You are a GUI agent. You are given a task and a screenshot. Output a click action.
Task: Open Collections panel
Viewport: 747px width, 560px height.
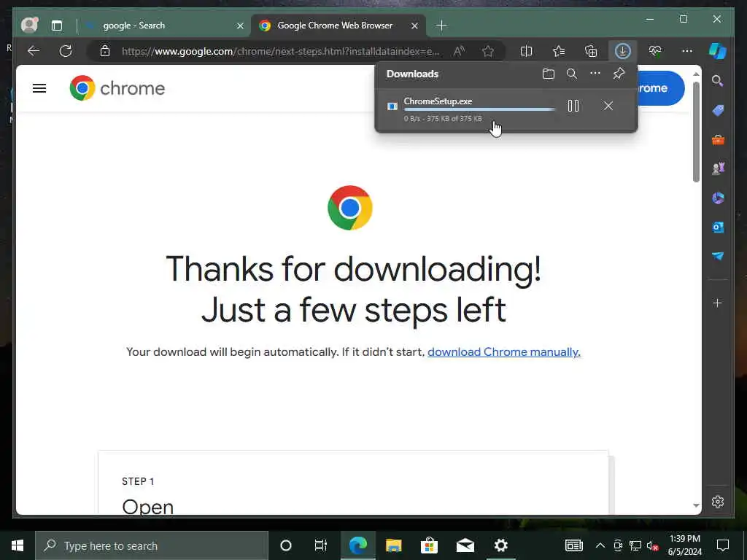[x=591, y=51]
